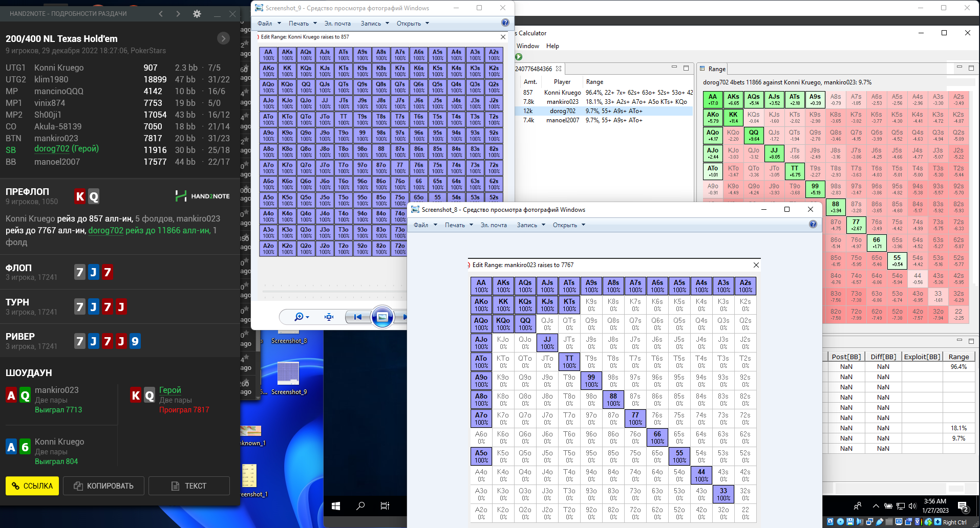Go to previous photo in Screenshot_9 viewer
The image size is (980, 528).
point(357,317)
